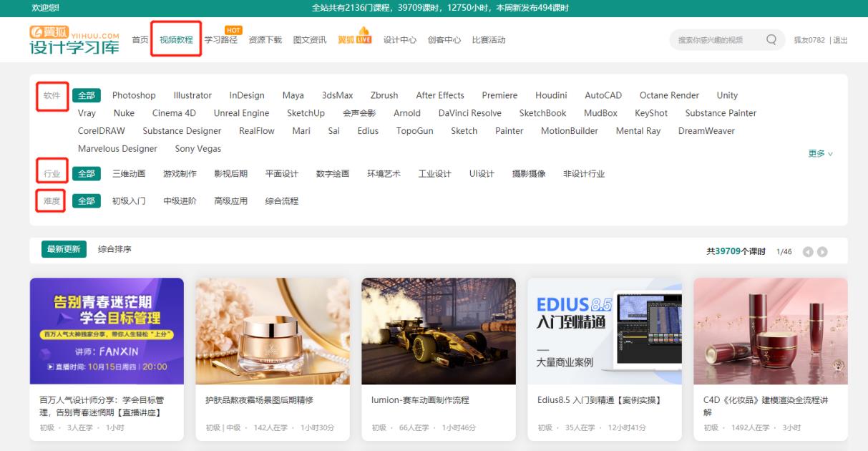Viewport: 868px width, 451px height.
Task: Open the 告别青春迷茫期 course thumbnail
Action: 107,331
